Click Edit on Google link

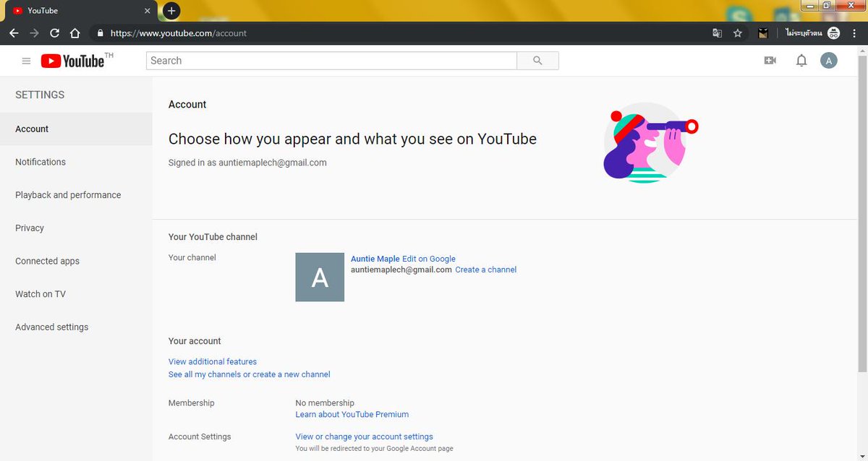429,259
